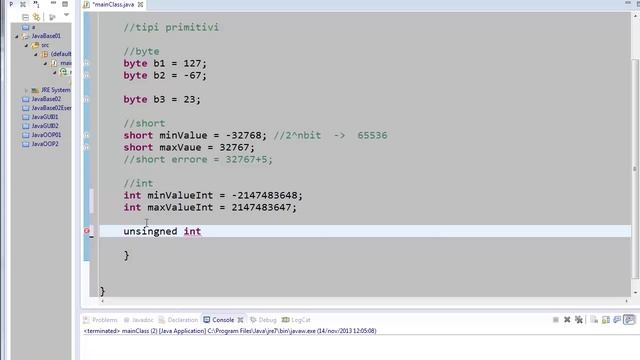Open Package Explorer view menu dropdown arrow
This screenshot has width=640, height=360.
(66, 15)
